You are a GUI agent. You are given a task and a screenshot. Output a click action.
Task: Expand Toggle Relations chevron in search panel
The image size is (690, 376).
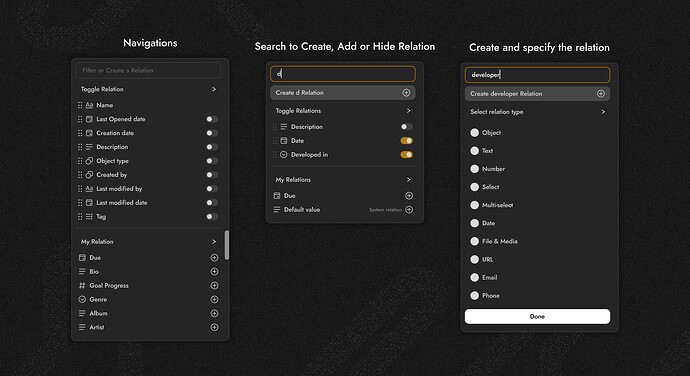tap(408, 111)
